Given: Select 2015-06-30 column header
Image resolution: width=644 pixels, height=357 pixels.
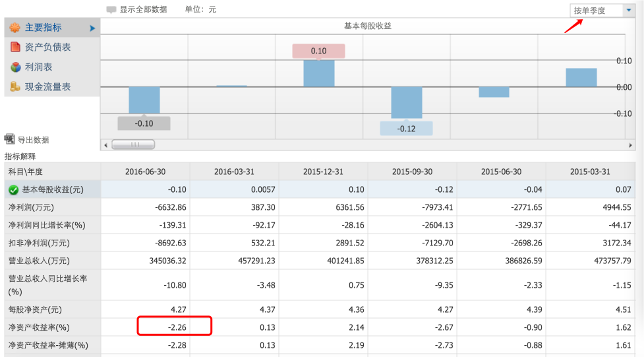Looking at the screenshot, I should coord(501,172).
